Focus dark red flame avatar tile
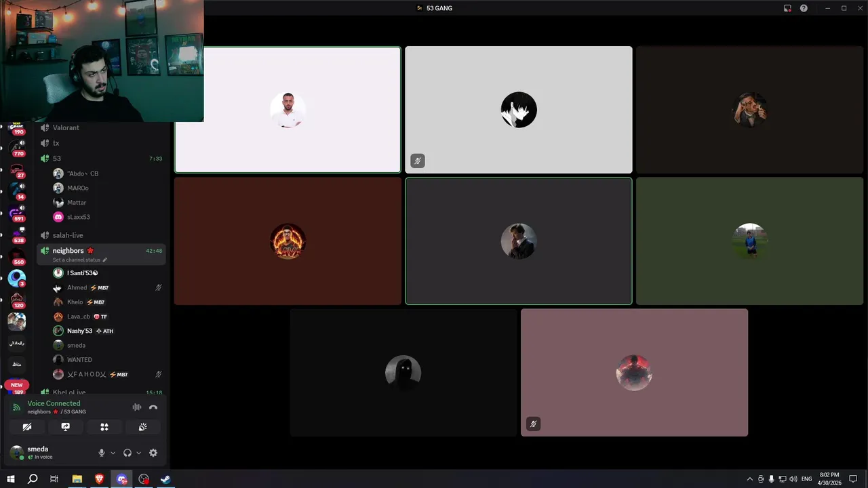 [288, 241]
